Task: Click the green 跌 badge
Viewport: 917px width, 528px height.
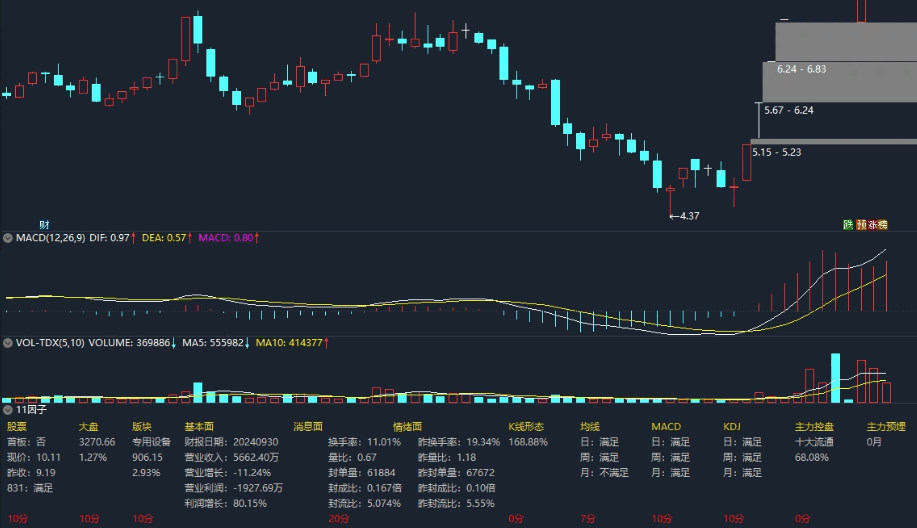Action: pos(847,225)
